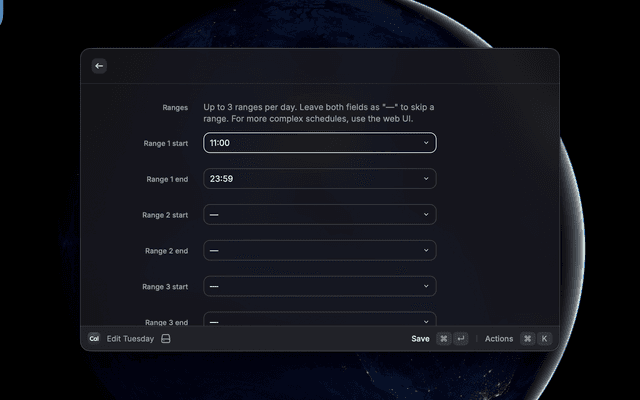Click the chevron of Range 1 start
The image size is (640, 400).
coord(425,143)
